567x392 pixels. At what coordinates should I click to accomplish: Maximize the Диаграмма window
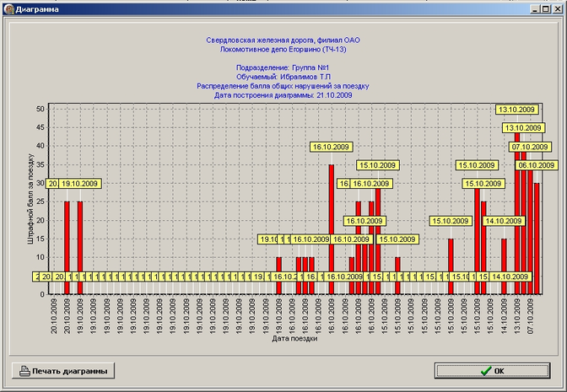(548, 6)
